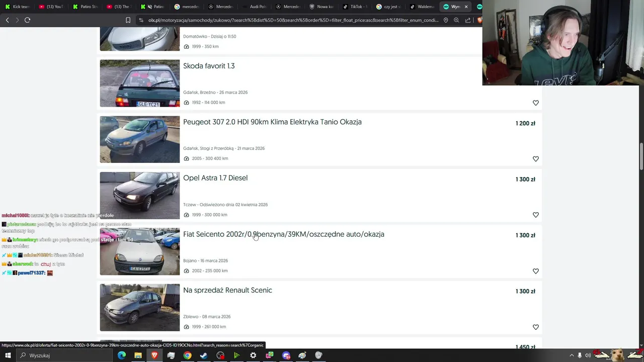Click the Renault Scenic car photo
This screenshot has width=644, height=362.
click(x=139, y=308)
